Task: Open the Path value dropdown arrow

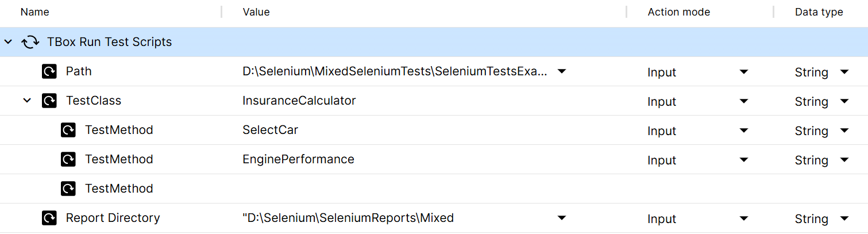Action: (x=562, y=71)
